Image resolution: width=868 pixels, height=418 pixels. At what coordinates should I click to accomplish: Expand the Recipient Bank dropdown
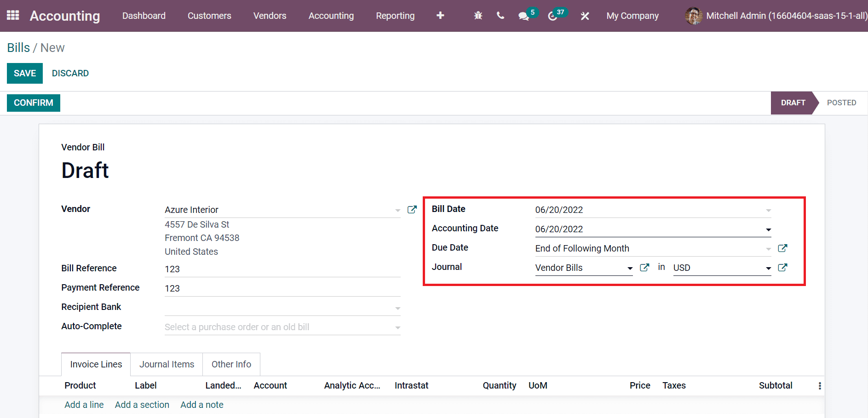pyautogui.click(x=397, y=308)
